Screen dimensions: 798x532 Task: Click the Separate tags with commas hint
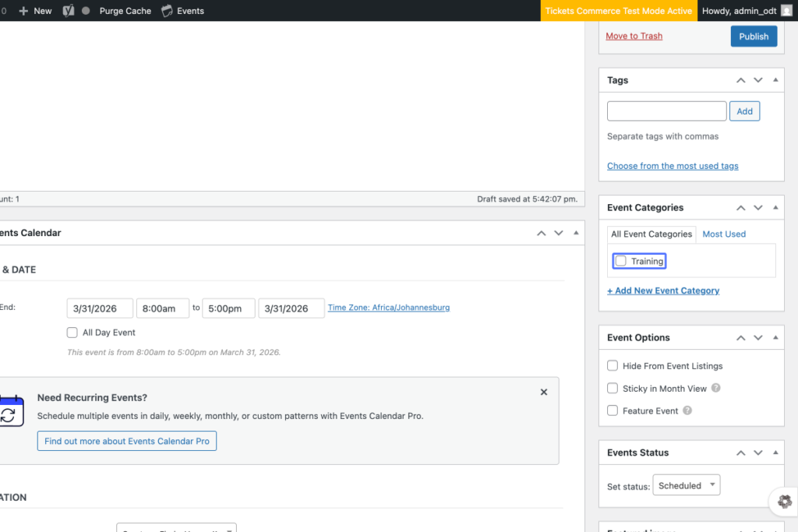click(x=662, y=136)
